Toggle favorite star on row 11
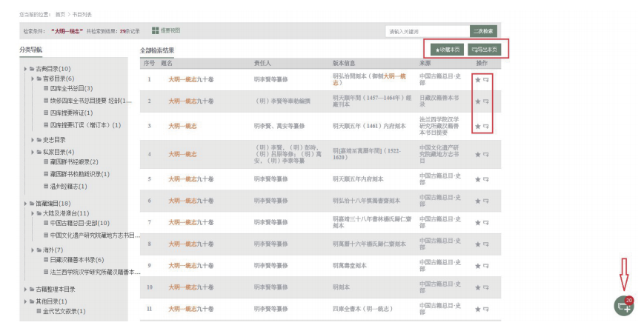Image resolution: width=644 pixels, height=331 pixels. (x=478, y=307)
